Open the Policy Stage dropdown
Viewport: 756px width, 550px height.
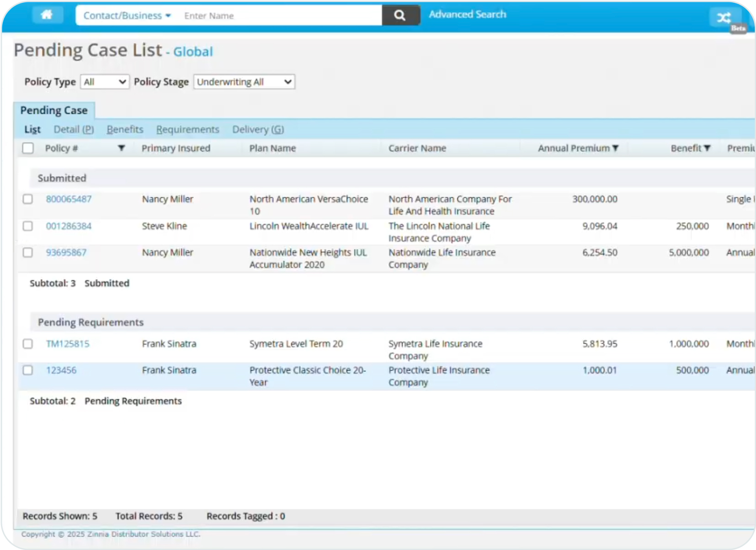(244, 82)
